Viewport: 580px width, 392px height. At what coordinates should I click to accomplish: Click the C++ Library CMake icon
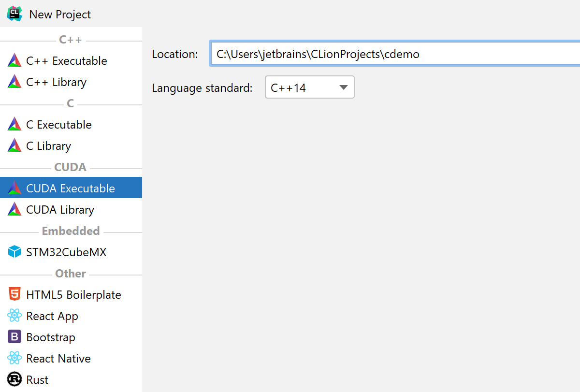(x=14, y=82)
